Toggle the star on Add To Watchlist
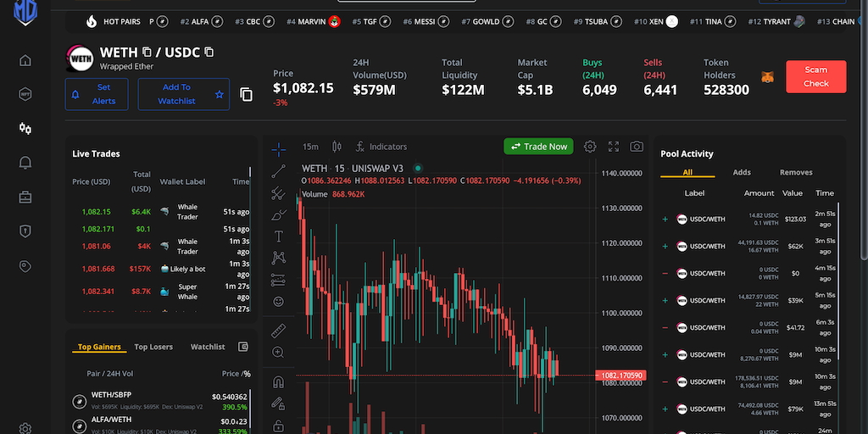The height and width of the screenshot is (434, 868). pyautogui.click(x=220, y=95)
